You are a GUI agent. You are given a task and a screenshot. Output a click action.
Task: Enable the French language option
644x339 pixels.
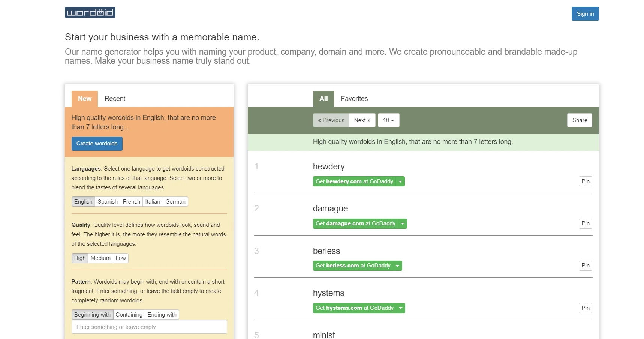[x=131, y=202]
